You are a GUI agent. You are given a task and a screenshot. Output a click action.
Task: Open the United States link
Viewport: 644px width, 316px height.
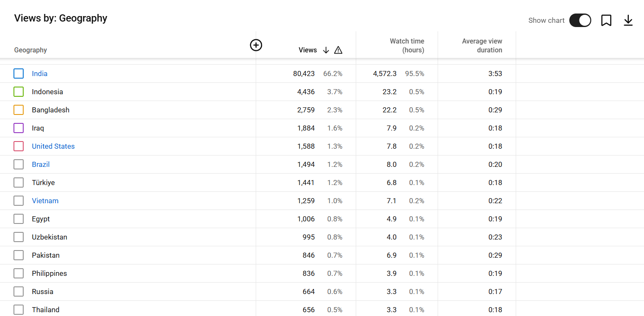[x=53, y=146]
